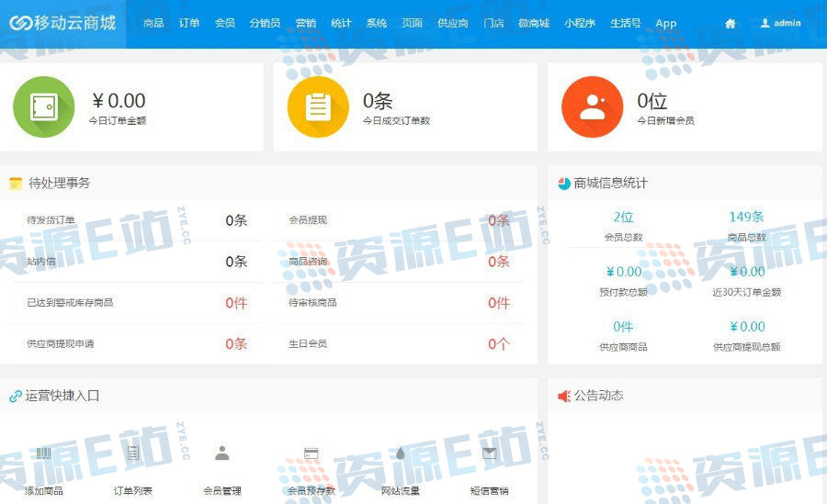Image resolution: width=827 pixels, height=504 pixels.
Task: Click the 移动云商城 logo
Action: (x=62, y=23)
